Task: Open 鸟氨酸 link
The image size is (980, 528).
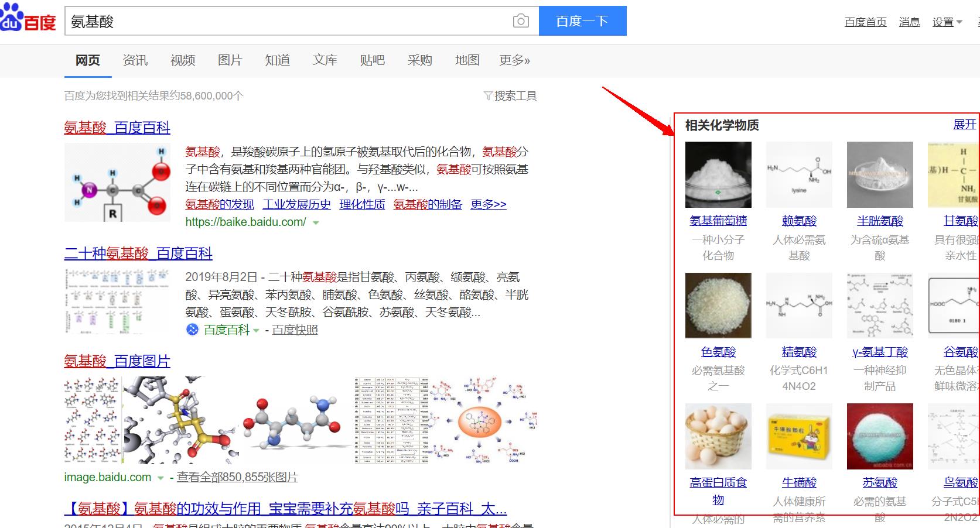Action: click(x=961, y=483)
